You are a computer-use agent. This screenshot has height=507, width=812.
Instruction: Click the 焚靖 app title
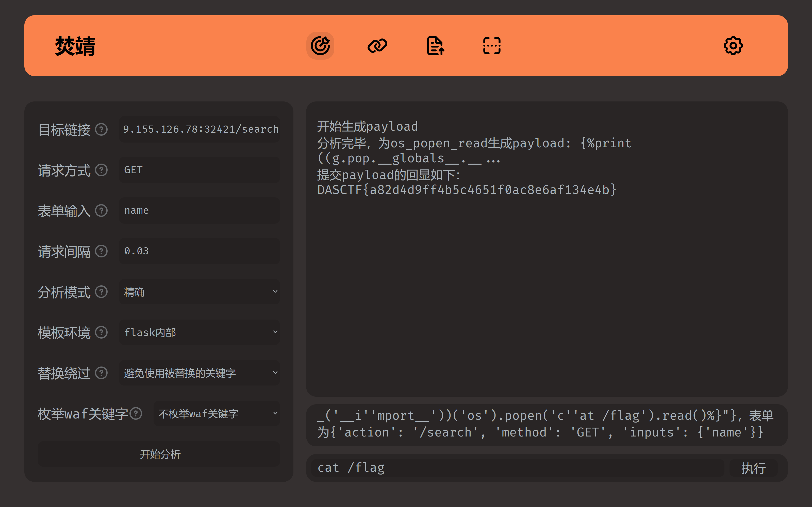pos(75,46)
